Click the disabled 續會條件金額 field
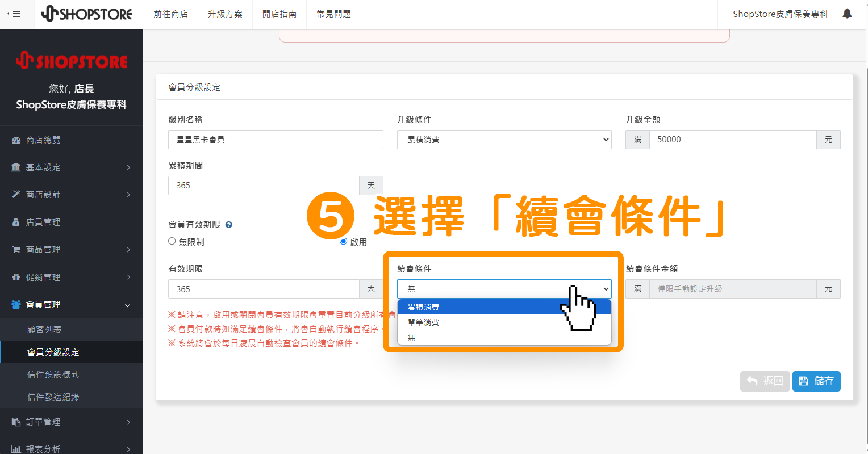The image size is (868, 454). pos(733,289)
